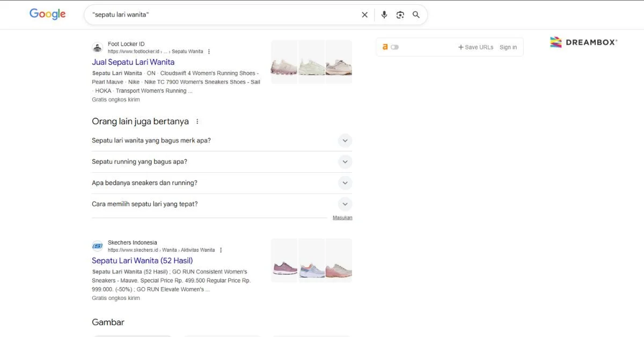Select the voice search microphone icon

point(384,14)
